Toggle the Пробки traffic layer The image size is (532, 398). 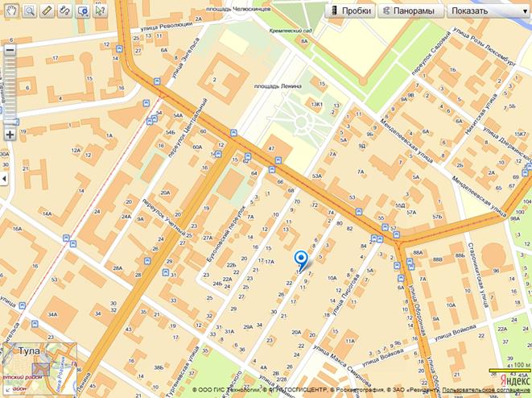[350, 10]
